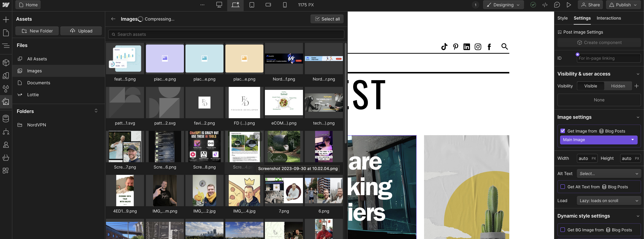Screen dimensions: 644x239
Task: Click the Create component button
Action: point(599,43)
